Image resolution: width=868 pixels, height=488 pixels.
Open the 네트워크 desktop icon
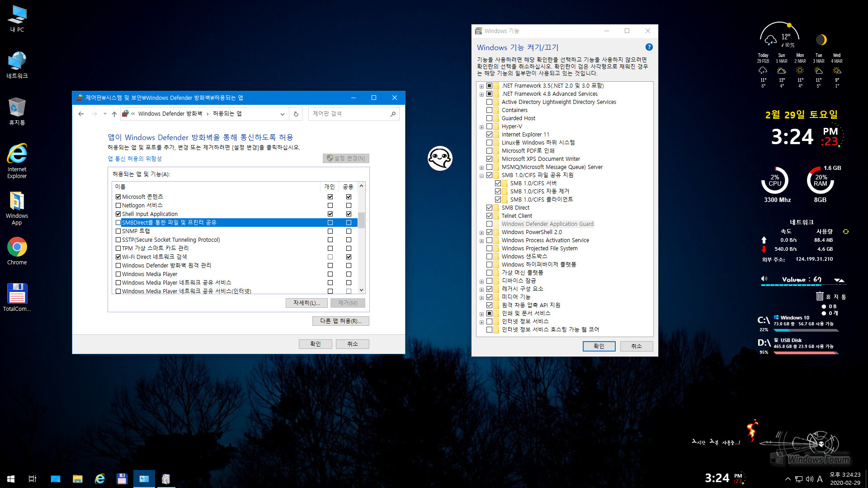pos(17,65)
